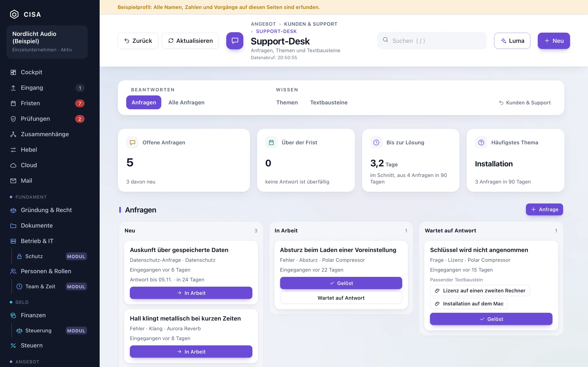Click the Suchen search field
This screenshot has width=588, height=367.
tap(432, 41)
